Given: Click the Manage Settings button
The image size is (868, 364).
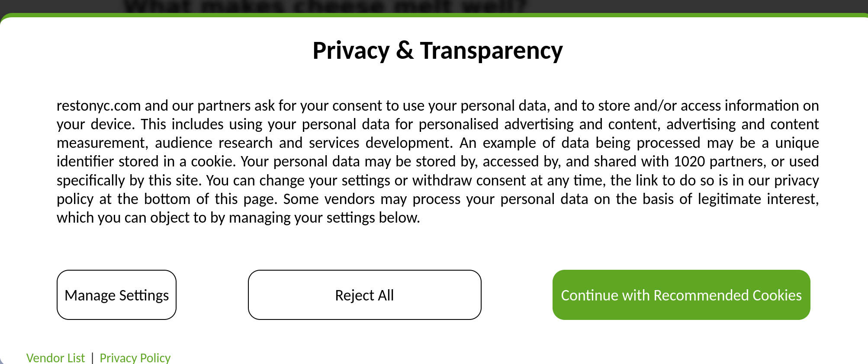Looking at the screenshot, I should [x=116, y=295].
